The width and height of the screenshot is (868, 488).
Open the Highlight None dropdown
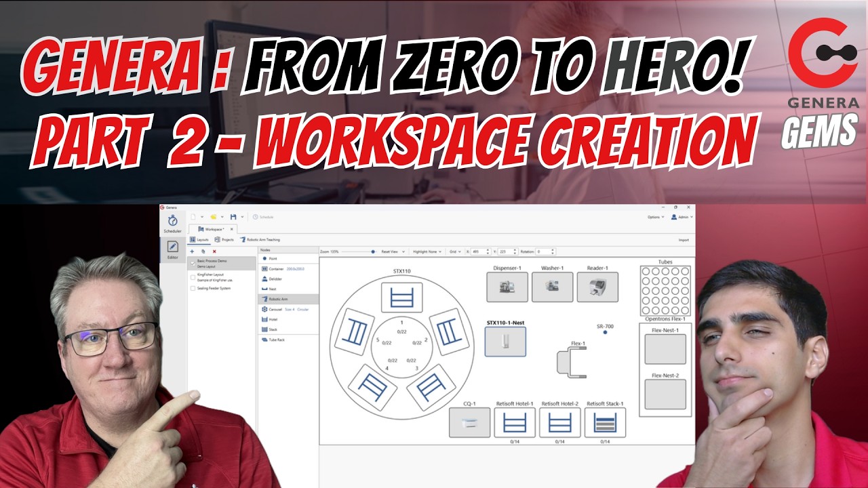point(426,251)
